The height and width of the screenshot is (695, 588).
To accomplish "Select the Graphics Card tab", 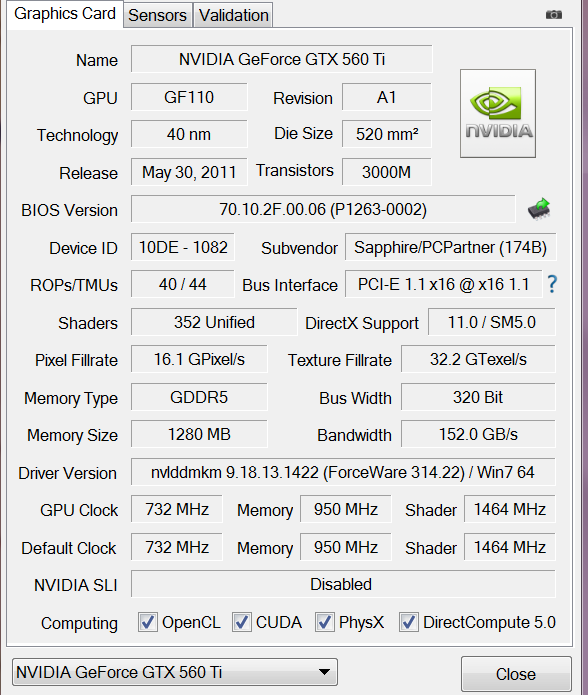I will [x=65, y=14].
